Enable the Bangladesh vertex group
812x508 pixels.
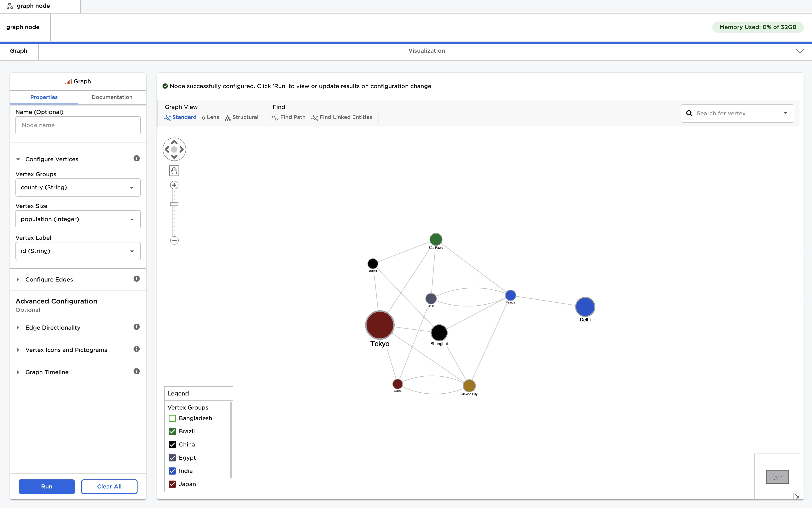pos(172,418)
